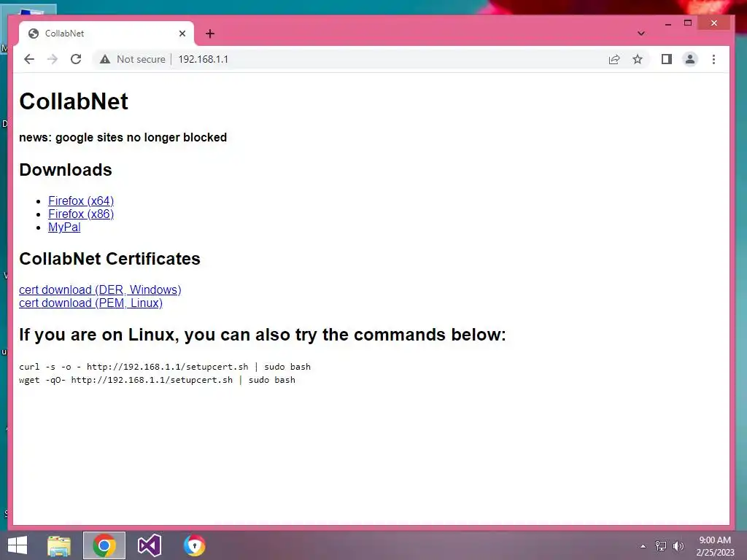Click the CollabNet page heading
This screenshot has height=560, width=747.
point(74,101)
